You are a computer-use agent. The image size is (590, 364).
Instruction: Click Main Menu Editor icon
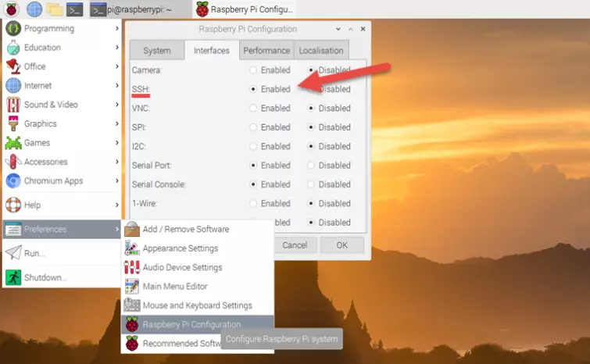(132, 287)
